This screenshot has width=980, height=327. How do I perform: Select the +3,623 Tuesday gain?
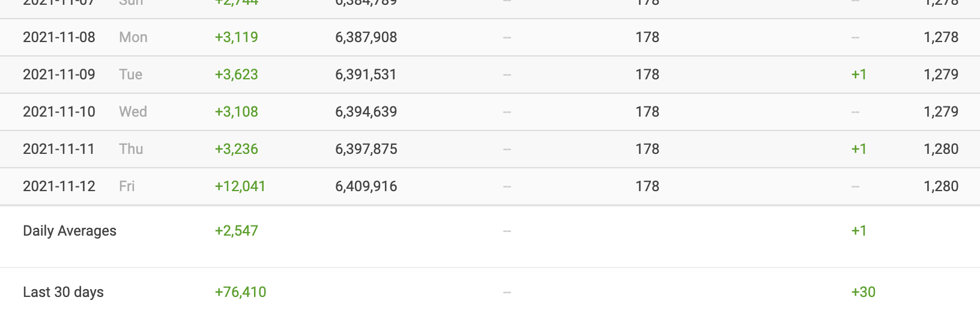pos(237,75)
